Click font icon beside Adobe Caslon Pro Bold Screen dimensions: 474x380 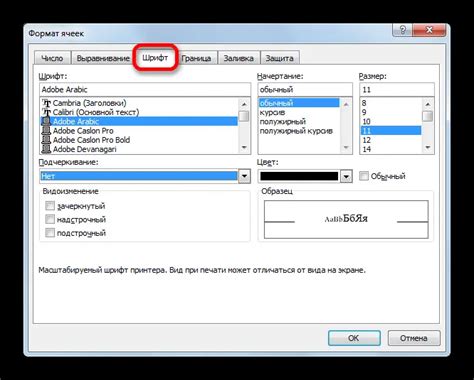(x=46, y=140)
